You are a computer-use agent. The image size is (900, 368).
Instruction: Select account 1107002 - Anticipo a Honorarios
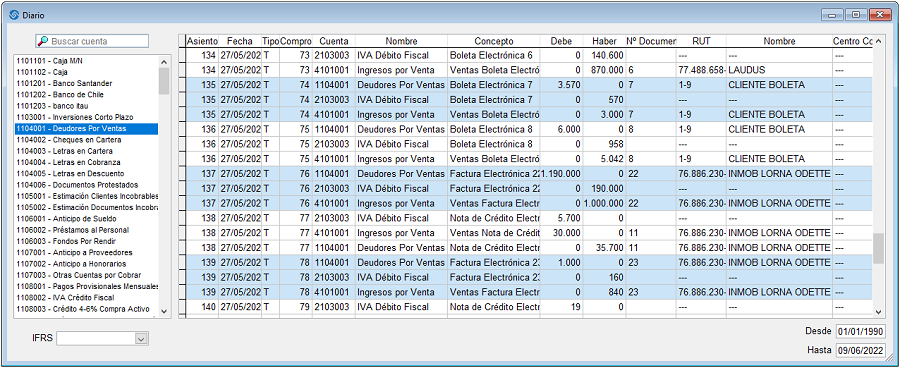(x=86, y=264)
